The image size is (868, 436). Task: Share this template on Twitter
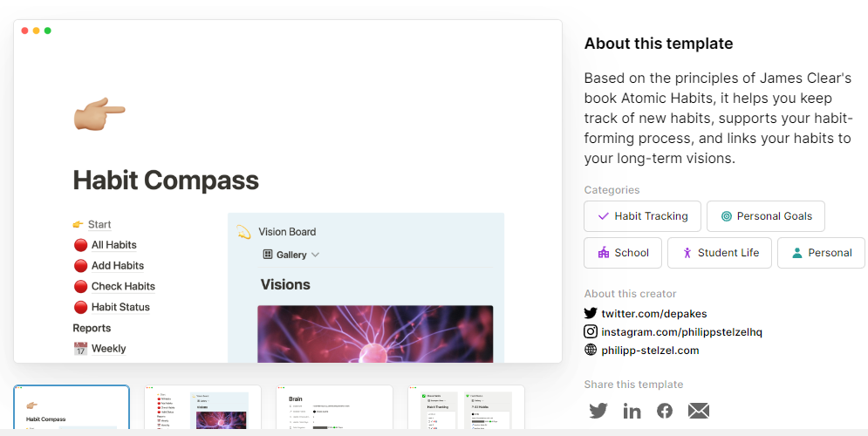598,411
